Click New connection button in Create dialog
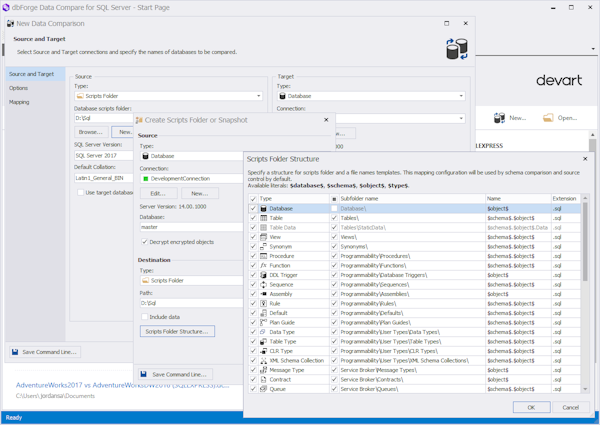 200,194
